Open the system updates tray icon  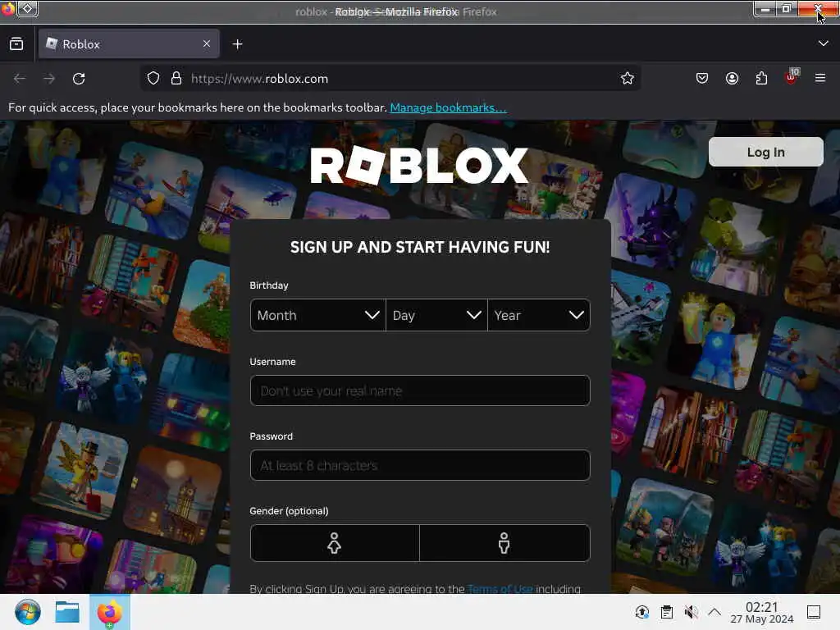(641, 612)
